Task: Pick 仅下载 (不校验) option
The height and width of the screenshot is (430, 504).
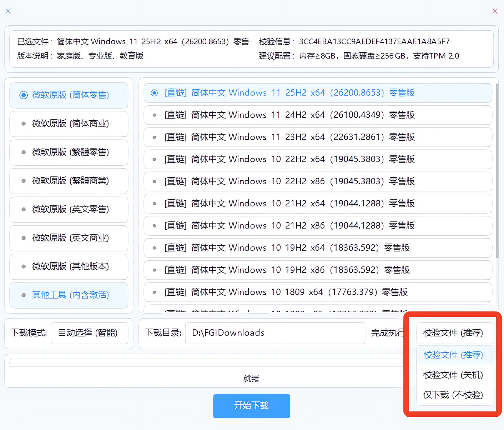Action: (455, 395)
